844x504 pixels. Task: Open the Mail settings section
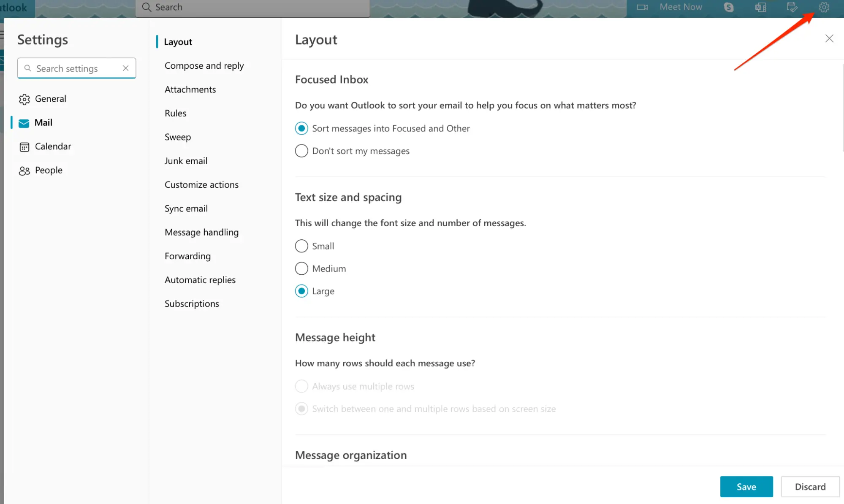pyautogui.click(x=42, y=122)
